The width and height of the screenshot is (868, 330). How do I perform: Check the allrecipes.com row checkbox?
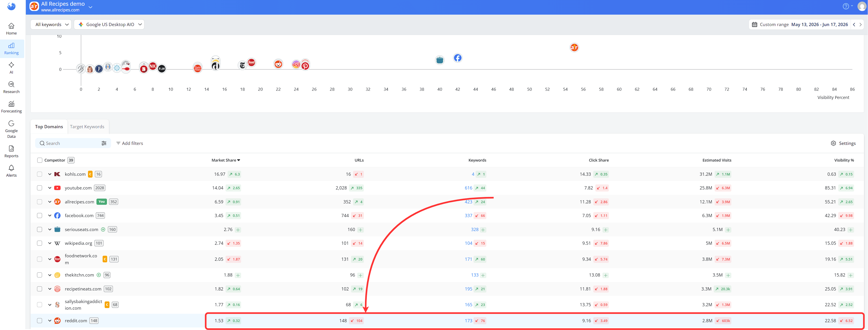tap(40, 202)
